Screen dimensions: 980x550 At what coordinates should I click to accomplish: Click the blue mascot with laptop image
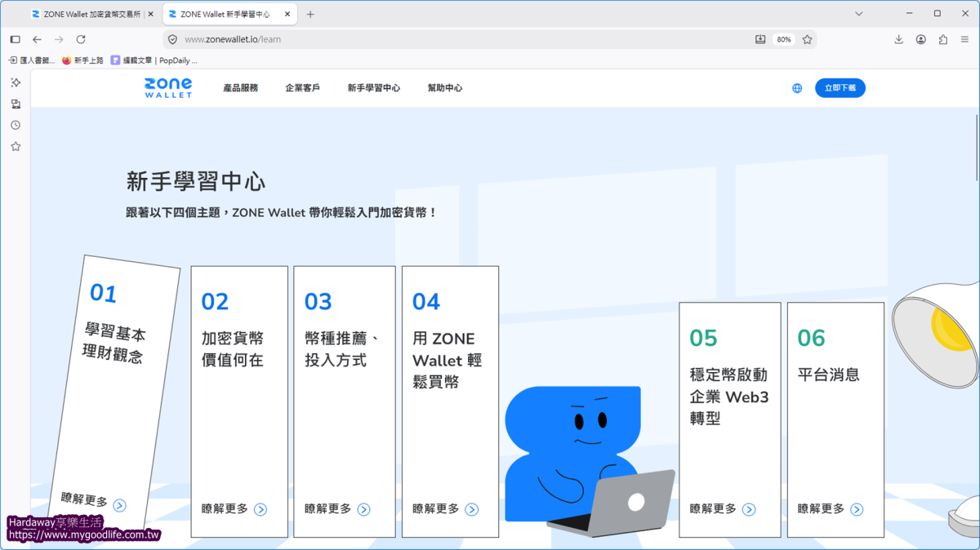pyautogui.click(x=590, y=461)
